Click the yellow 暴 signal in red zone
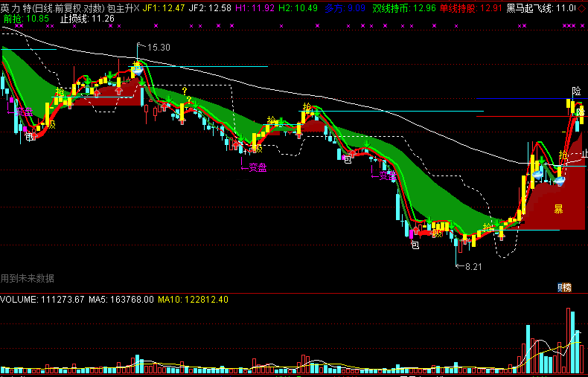 coord(559,209)
